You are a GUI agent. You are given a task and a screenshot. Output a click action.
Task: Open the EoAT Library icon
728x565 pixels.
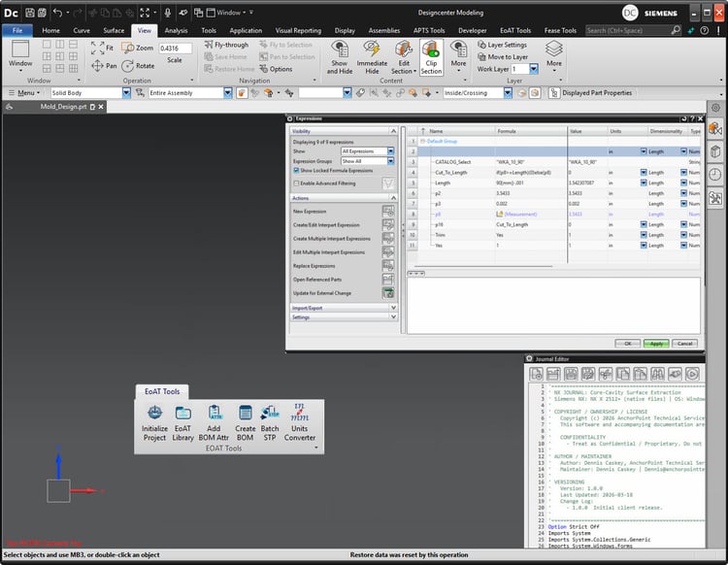[182, 422]
